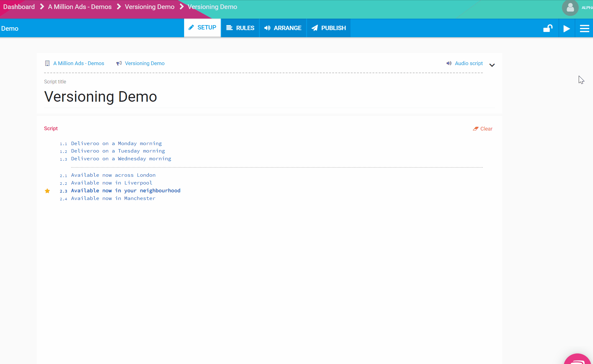Open the hamburger menu
593x364 pixels.
(584, 29)
